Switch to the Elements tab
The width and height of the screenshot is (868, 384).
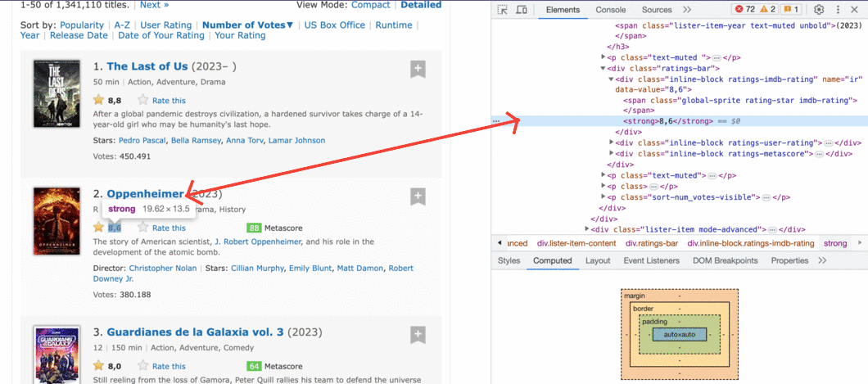(x=563, y=9)
